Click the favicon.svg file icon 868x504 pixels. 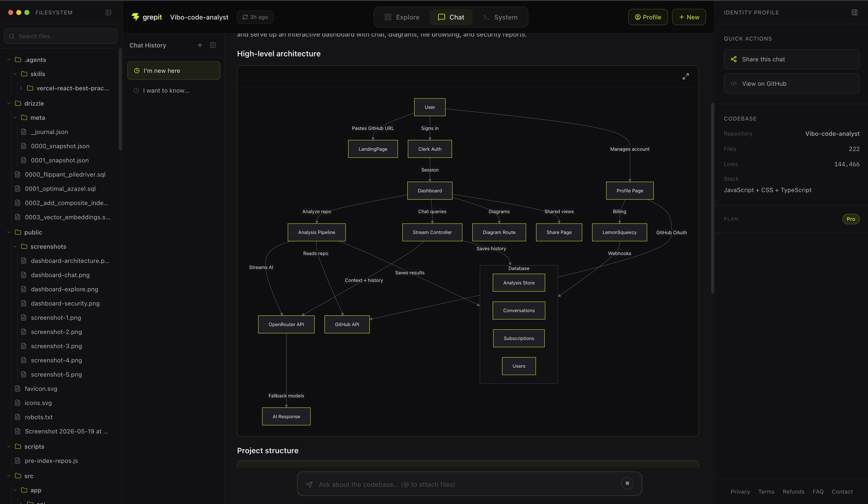click(x=18, y=388)
